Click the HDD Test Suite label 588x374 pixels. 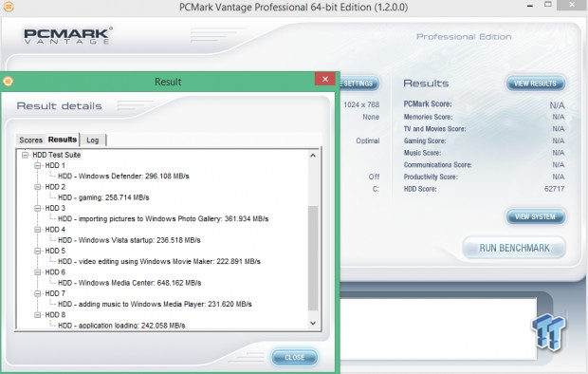56,155
